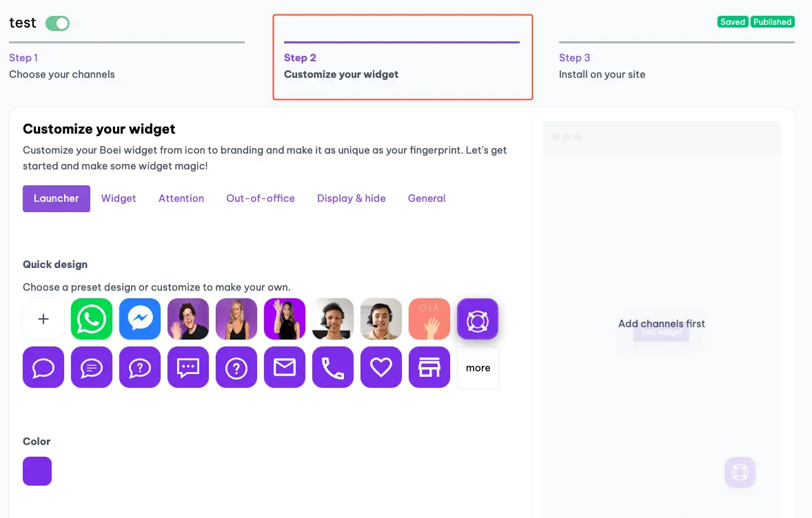The image size is (812, 518).
Task: Open the Attention tab
Action: click(x=181, y=198)
